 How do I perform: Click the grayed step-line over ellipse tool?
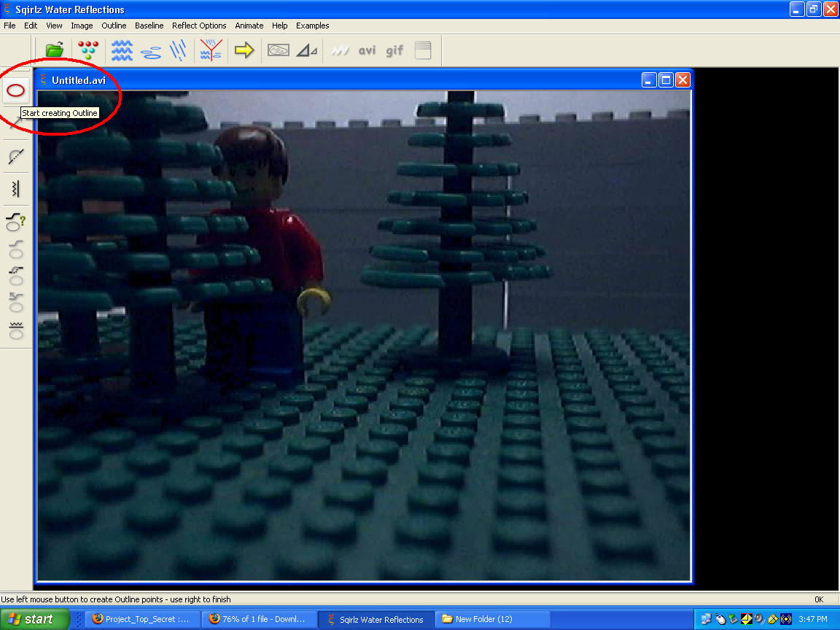[x=16, y=249]
